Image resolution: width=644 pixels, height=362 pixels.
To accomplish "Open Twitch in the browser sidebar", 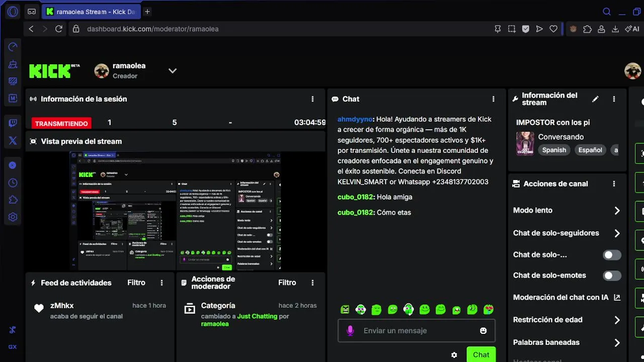I will coord(13,123).
